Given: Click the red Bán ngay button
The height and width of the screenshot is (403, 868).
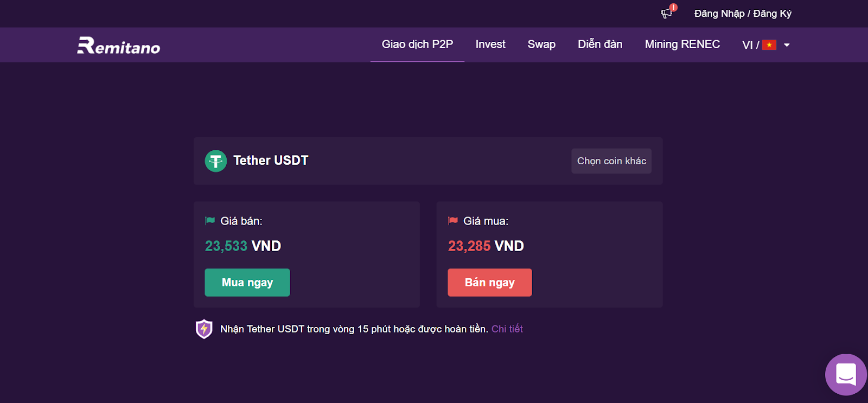Looking at the screenshot, I should 490,283.
